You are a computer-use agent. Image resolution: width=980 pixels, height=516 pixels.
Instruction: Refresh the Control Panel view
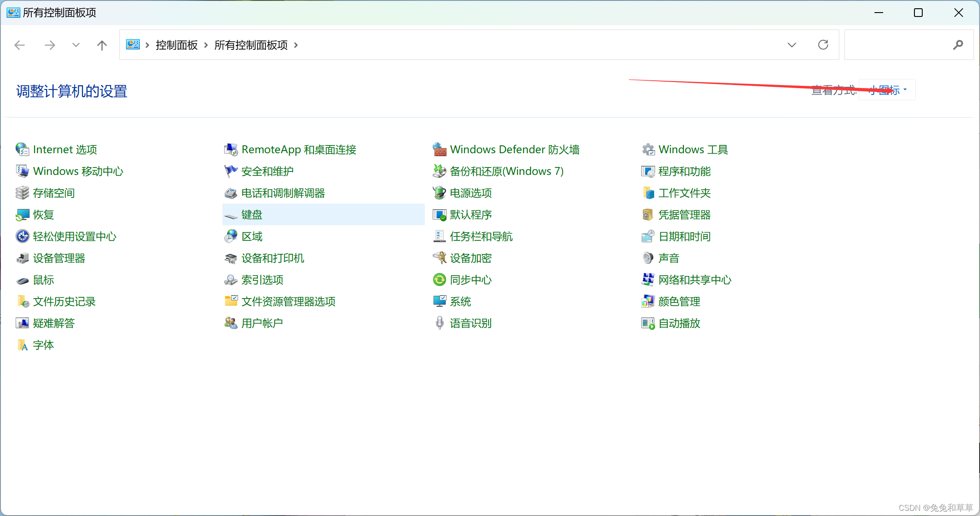point(823,45)
